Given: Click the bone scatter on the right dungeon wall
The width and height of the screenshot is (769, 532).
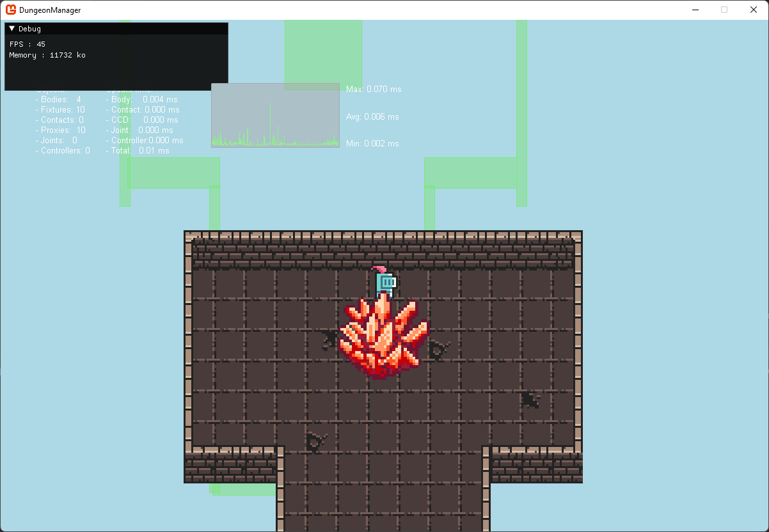Looking at the screenshot, I should coord(530,399).
